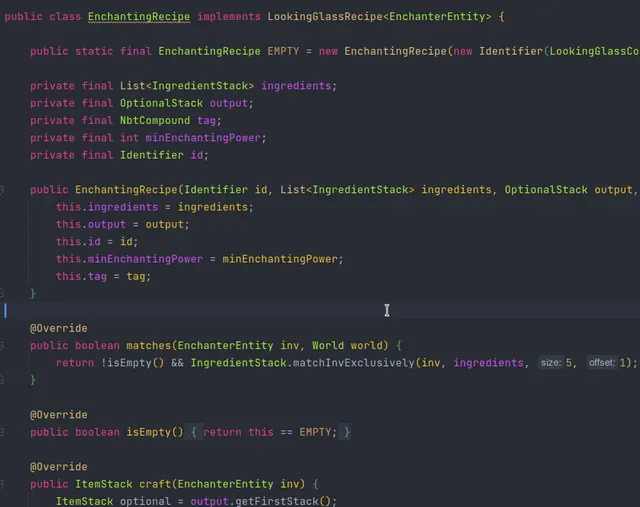
Task: Click the underlined EnchantingRecipe class name declaration
Action: click(x=139, y=17)
